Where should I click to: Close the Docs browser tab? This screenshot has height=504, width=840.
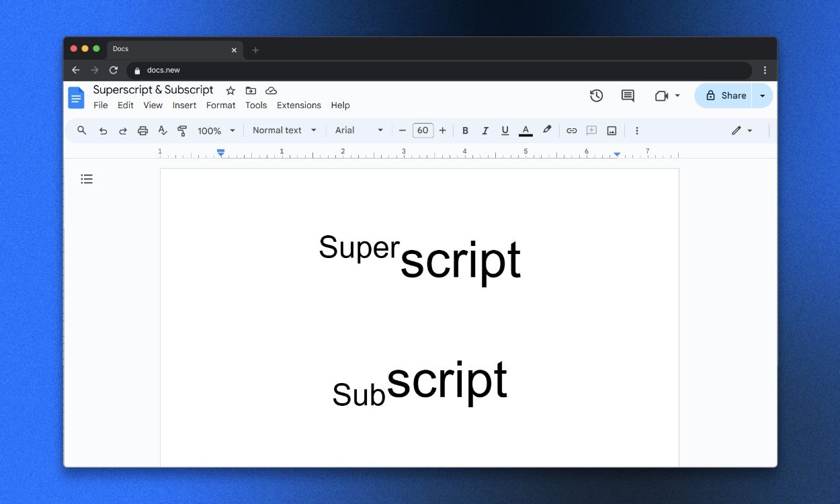coord(234,50)
